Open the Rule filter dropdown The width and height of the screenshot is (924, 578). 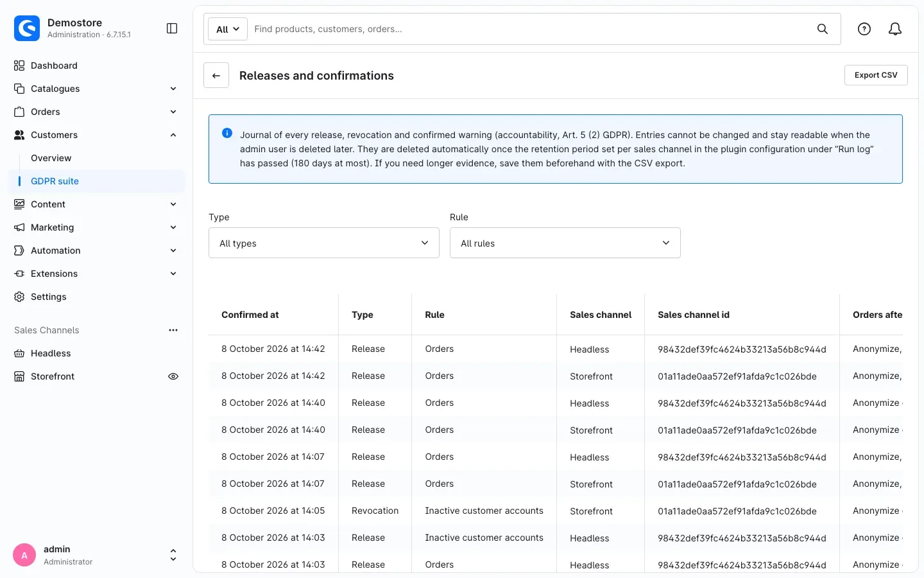tap(565, 243)
